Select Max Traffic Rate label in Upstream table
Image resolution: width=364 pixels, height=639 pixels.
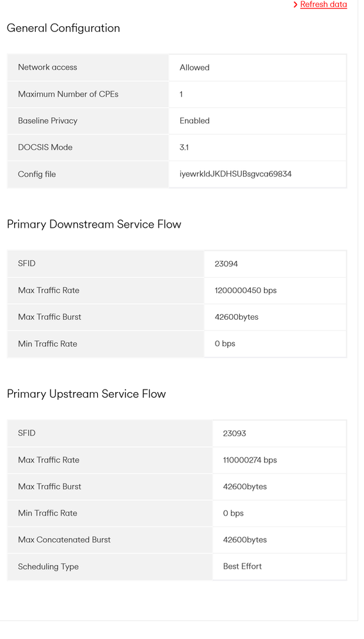(49, 460)
